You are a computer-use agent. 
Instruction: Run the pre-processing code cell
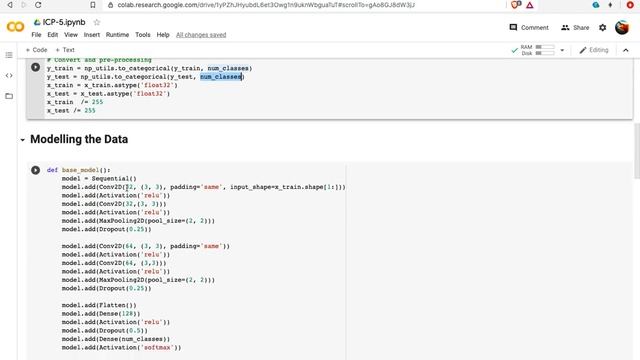(36, 67)
